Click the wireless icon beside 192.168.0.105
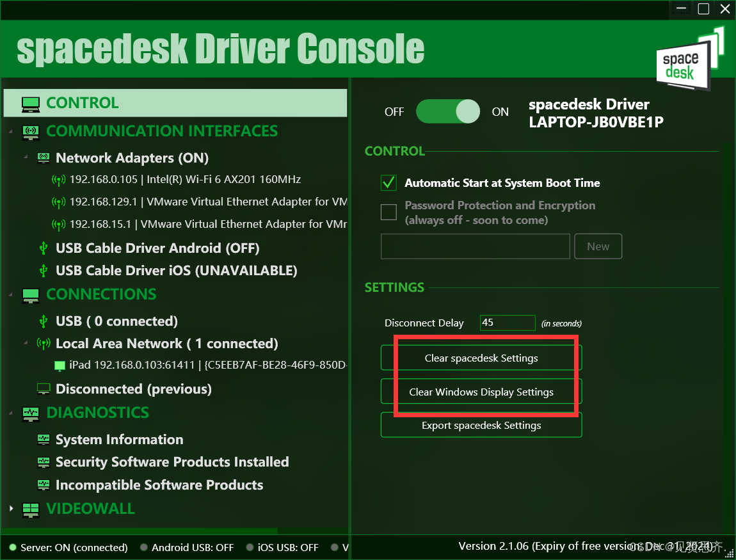Screen dimensions: 736x560 pyautogui.click(x=58, y=180)
